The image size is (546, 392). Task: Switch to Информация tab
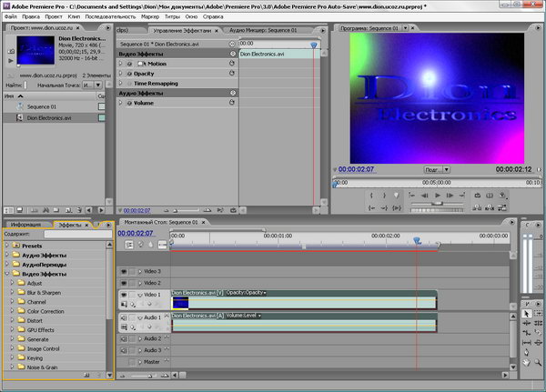(25, 225)
